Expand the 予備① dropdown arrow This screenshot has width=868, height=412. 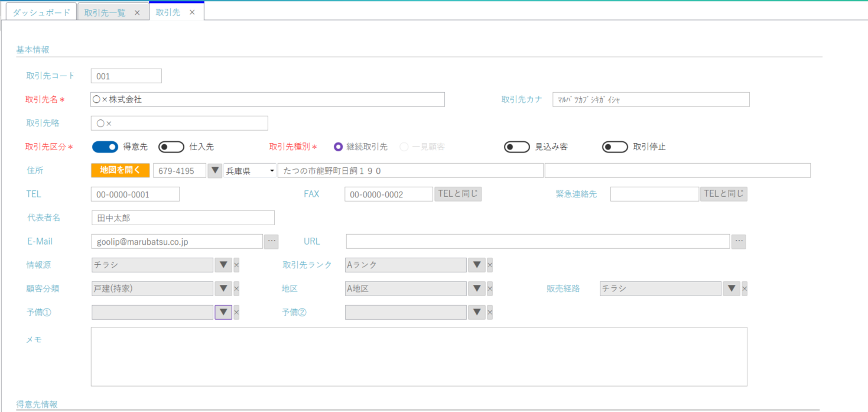[223, 312]
